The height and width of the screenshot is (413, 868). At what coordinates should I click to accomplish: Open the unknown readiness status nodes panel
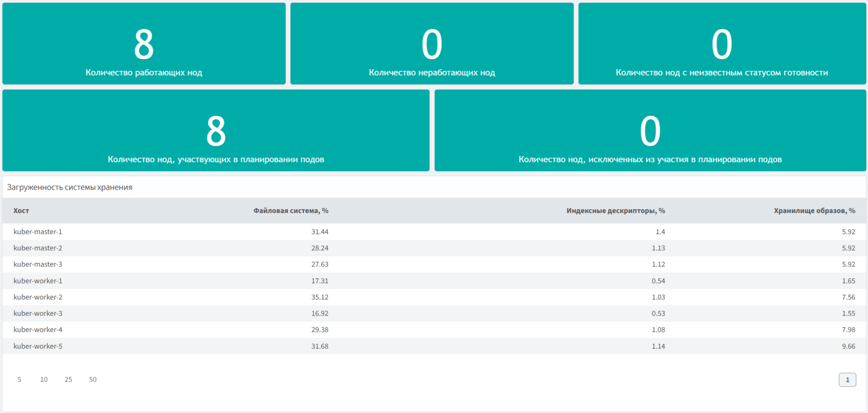click(x=721, y=44)
